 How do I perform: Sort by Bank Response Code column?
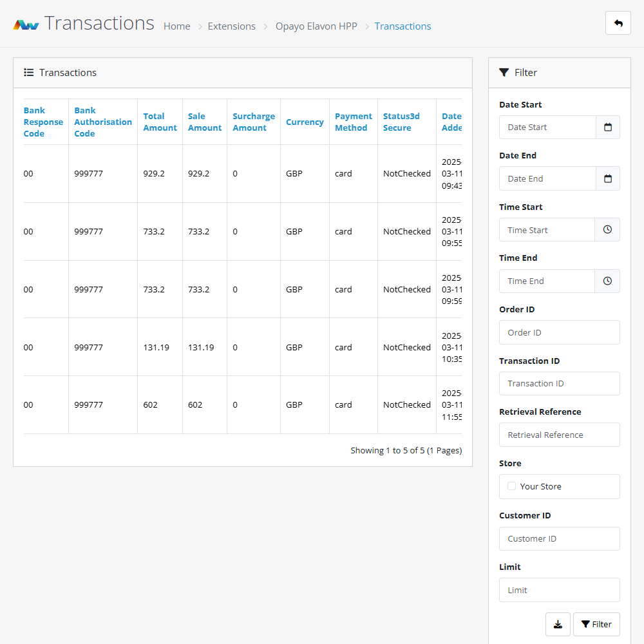pos(43,122)
